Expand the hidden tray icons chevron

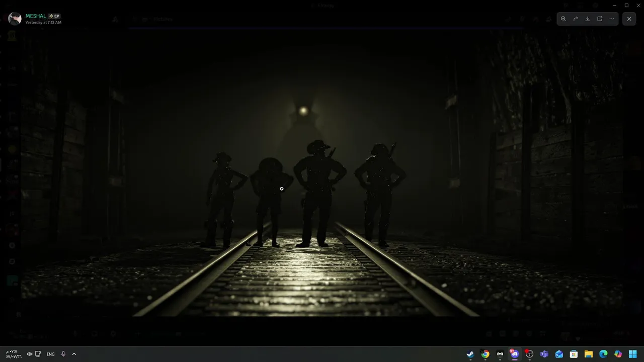click(74, 354)
